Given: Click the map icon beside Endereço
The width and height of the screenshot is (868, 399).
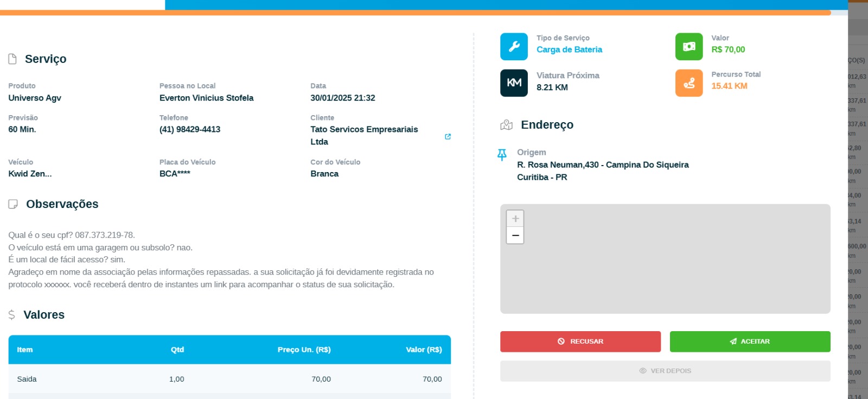Looking at the screenshot, I should (506, 125).
